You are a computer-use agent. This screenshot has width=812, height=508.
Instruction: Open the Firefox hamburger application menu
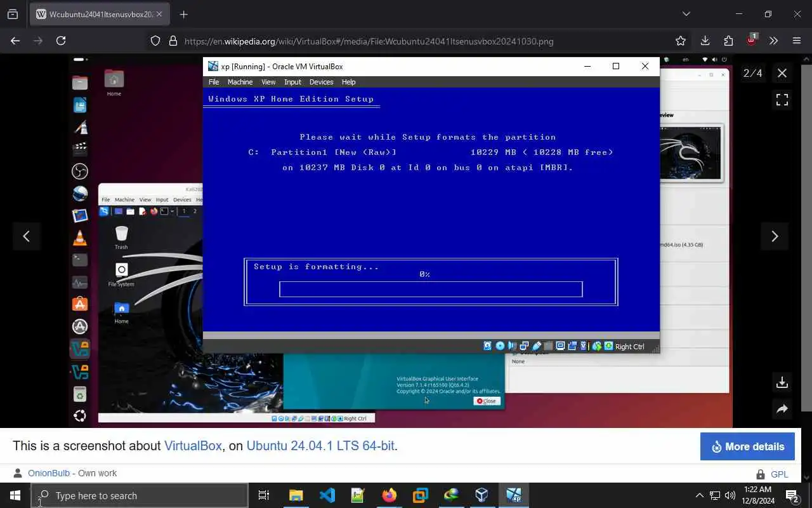pyautogui.click(x=797, y=41)
